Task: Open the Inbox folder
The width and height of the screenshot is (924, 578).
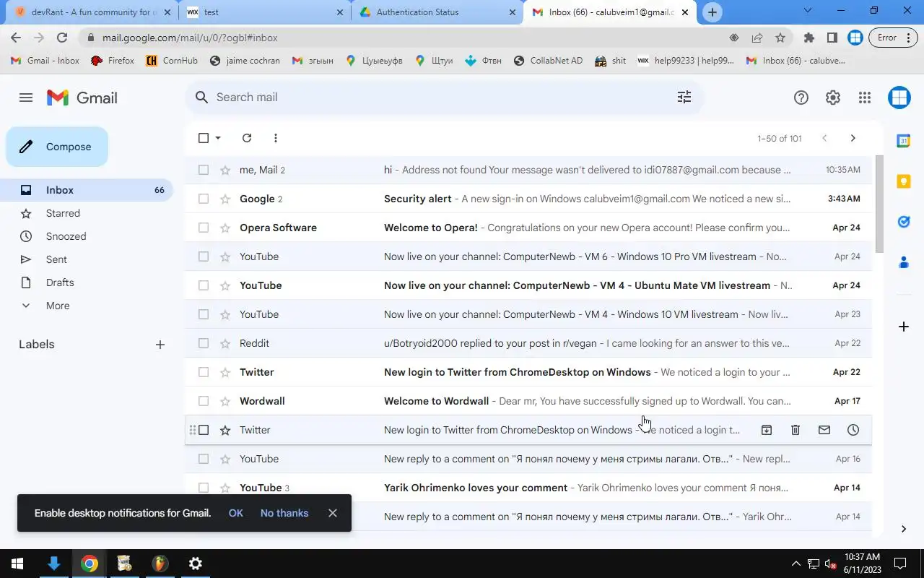Action: (x=87, y=190)
